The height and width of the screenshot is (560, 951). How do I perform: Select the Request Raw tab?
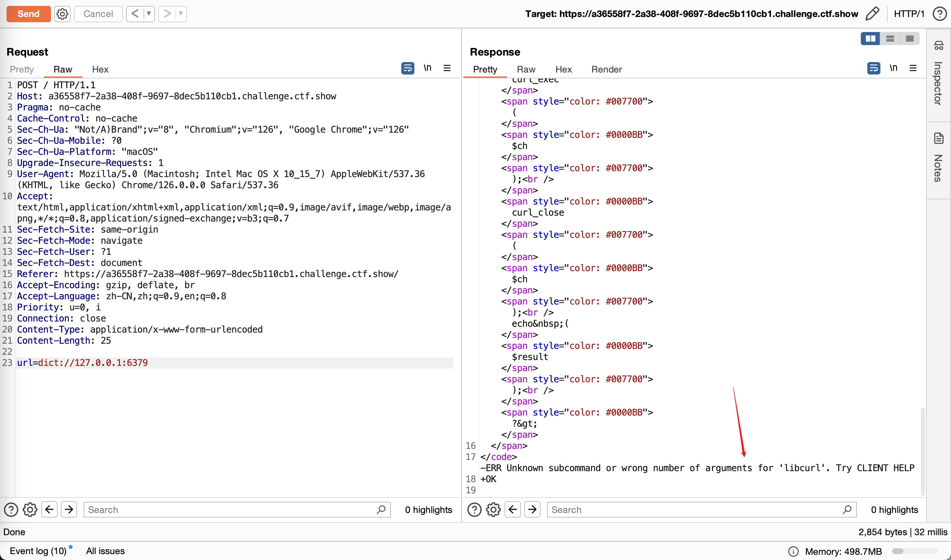pos(63,70)
